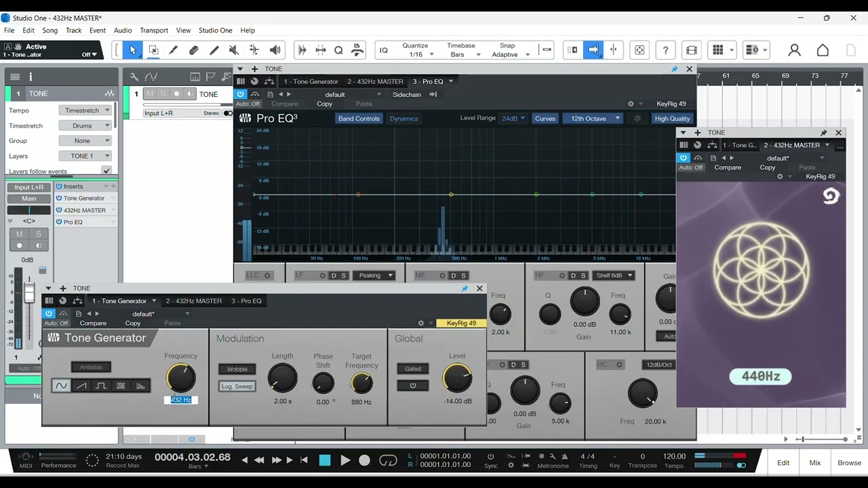
Task: Click Band Controls button in Pro EQ
Action: (x=359, y=119)
